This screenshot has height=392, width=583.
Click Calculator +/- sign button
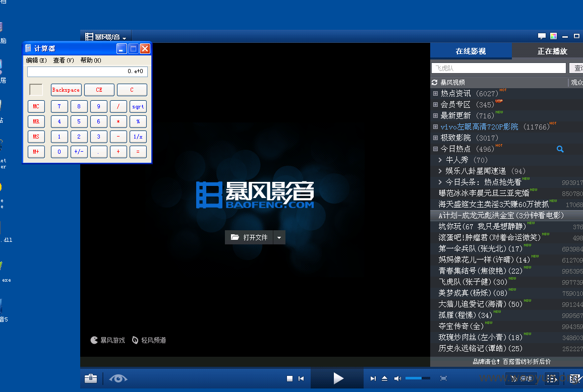[79, 152]
